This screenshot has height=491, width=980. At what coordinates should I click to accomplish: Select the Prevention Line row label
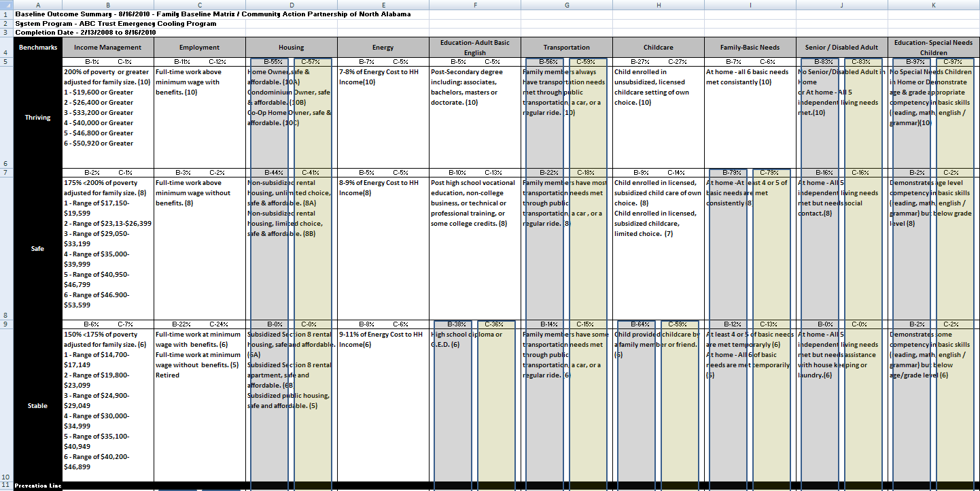click(x=37, y=486)
